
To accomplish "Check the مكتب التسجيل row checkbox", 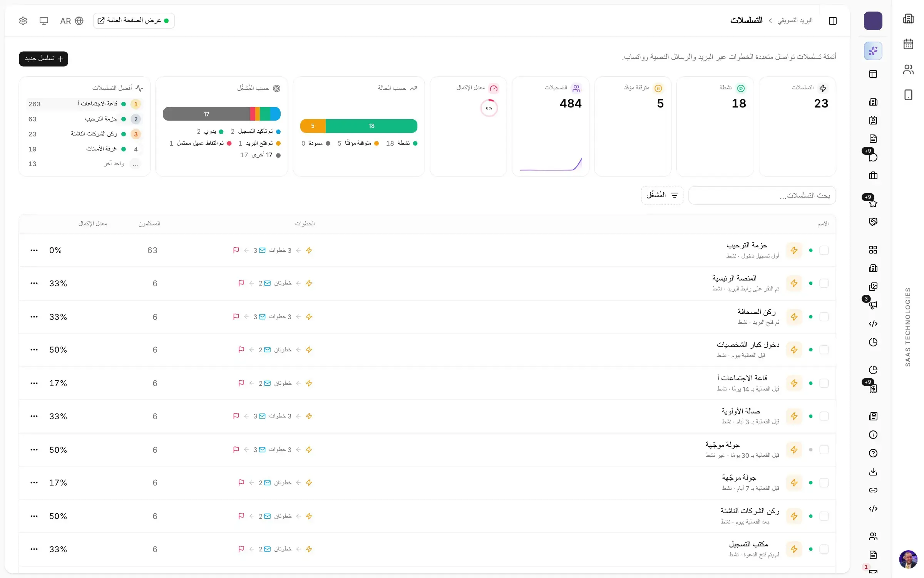I will click(x=824, y=549).
